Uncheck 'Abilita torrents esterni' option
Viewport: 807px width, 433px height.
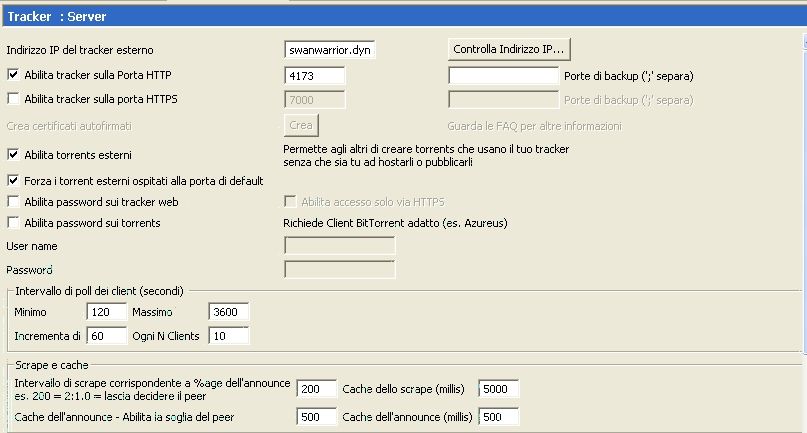13,155
